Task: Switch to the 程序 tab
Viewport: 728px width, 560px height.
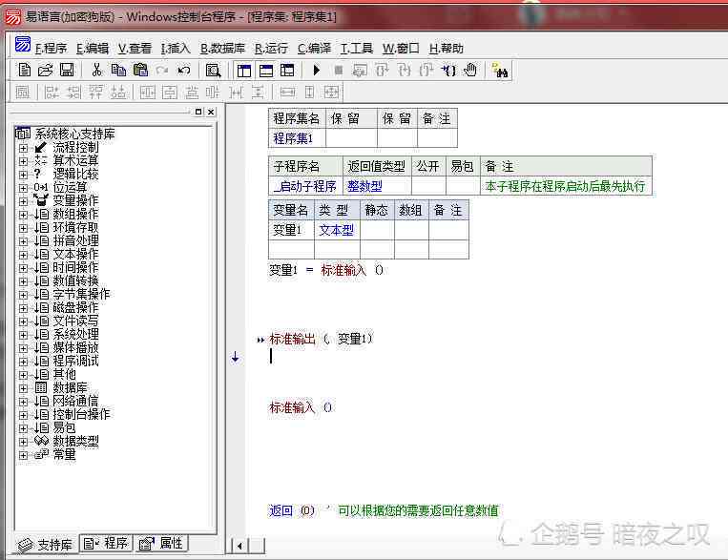Action: (107, 544)
